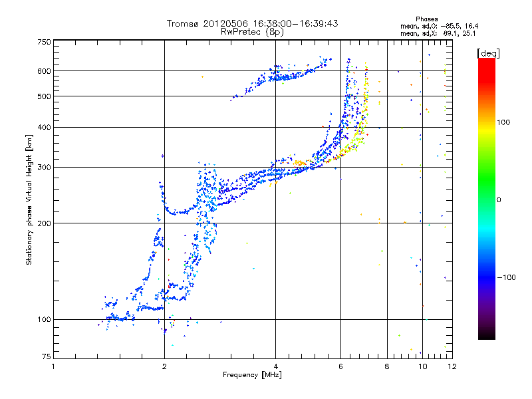This screenshot has height=399, width=532.
Task: Click the x-axis tick label '8'
Action: point(387,367)
